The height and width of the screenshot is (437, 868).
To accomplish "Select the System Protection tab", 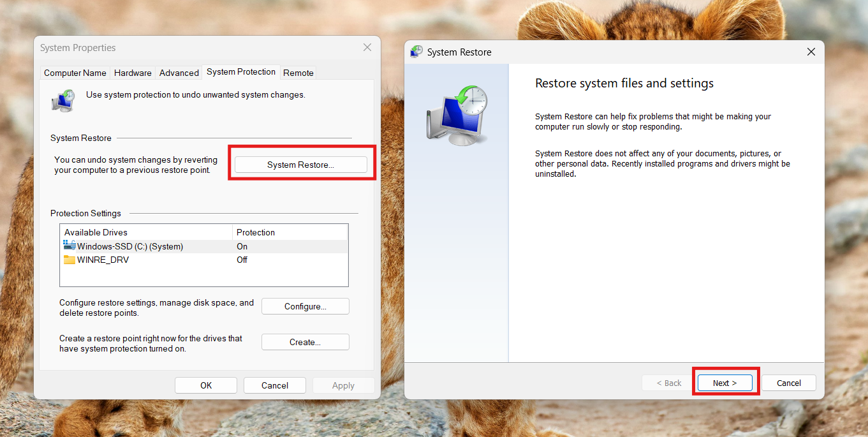I will [240, 72].
